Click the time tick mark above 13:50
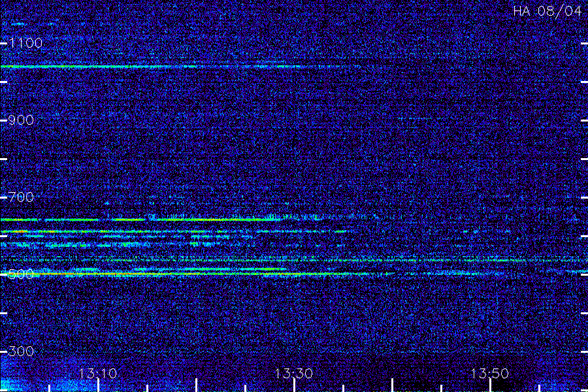588x392 pixels. [490, 385]
